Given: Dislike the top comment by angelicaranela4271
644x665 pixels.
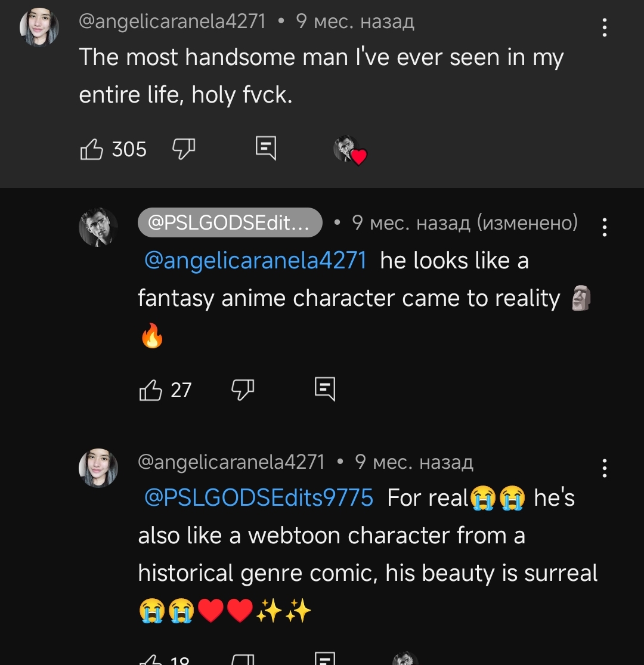Looking at the screenshot, I should click(x=183, y=149).
